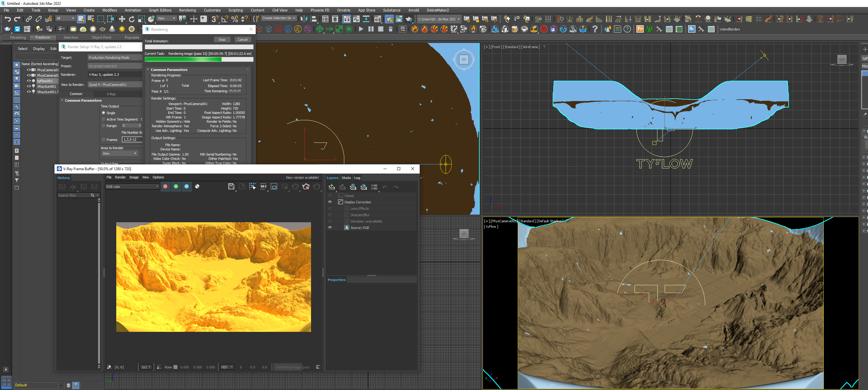
Task: Switch to the Stats tab
Action: click(346, 177)
